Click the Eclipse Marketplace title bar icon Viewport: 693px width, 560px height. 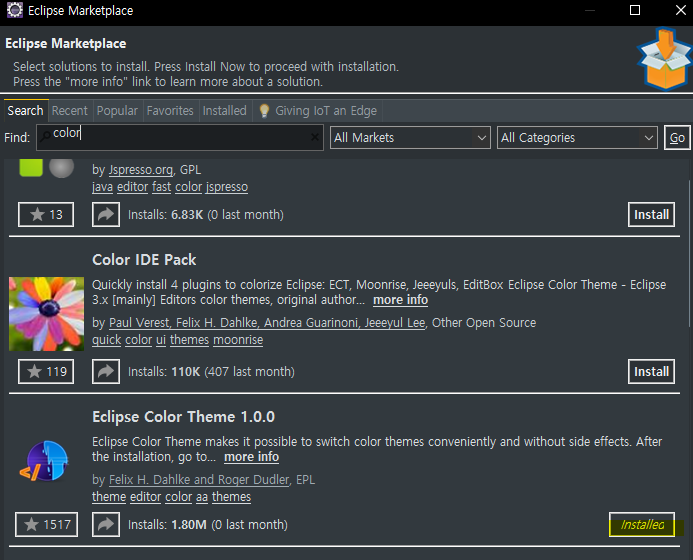[15, 10]
